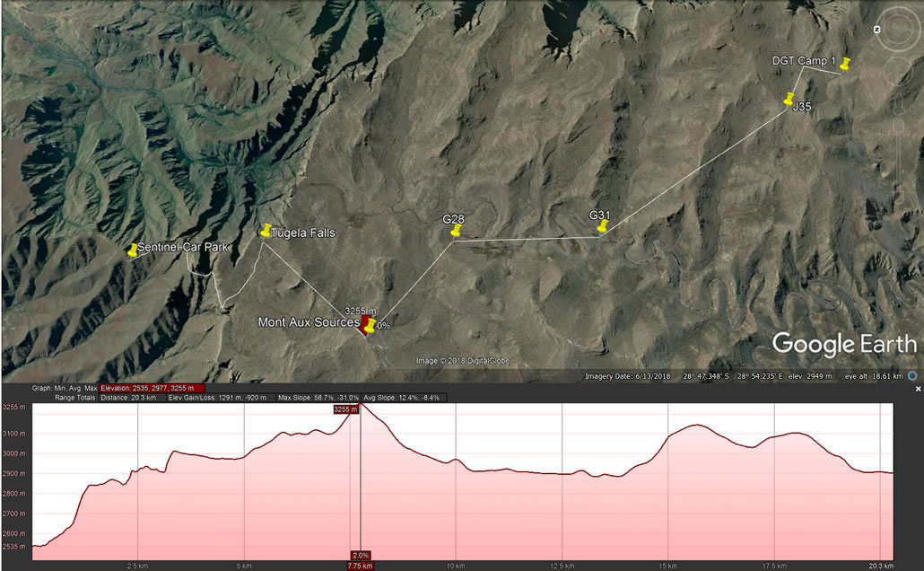Click the Sentinel Car Park pushpin
The width and height of the screenshot is (924, 571).
[x=133, y=250]
